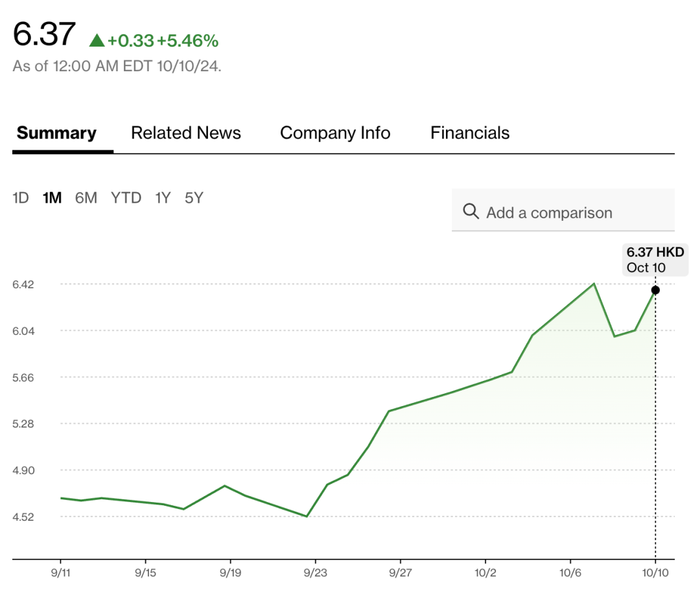This screenshot has height=614, width=700.
Task: Select the 1M chart range
Action: pos(52,198)
